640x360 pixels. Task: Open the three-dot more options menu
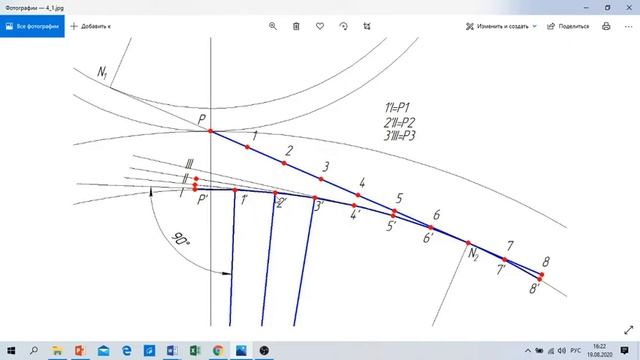coord(629,26)
